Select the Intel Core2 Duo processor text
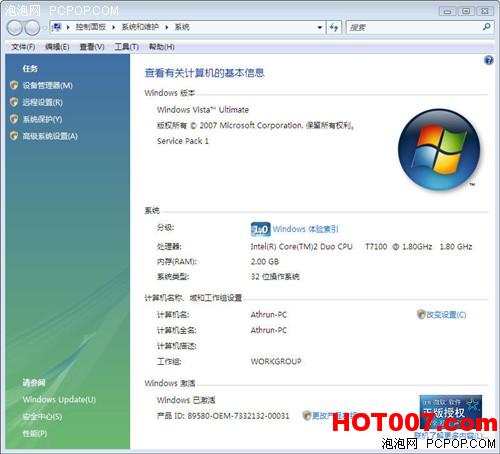 tap(361, 247)
